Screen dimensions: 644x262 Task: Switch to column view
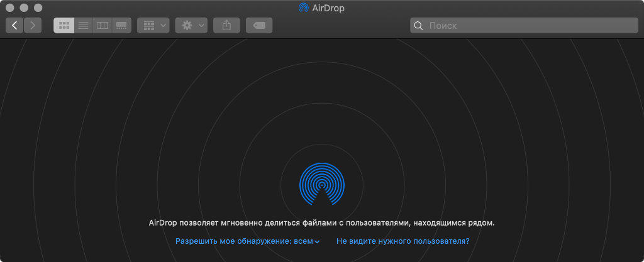point(103,25)
